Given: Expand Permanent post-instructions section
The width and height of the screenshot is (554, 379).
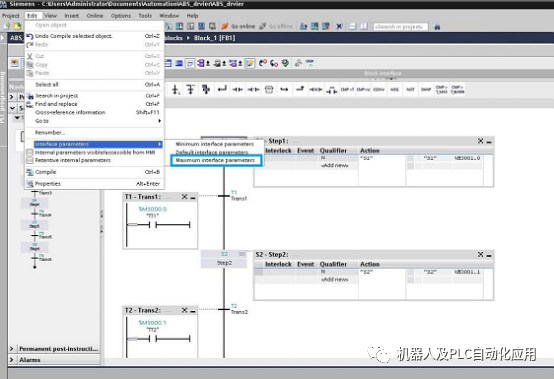Looking at the screenshot, I should [12, 349].
